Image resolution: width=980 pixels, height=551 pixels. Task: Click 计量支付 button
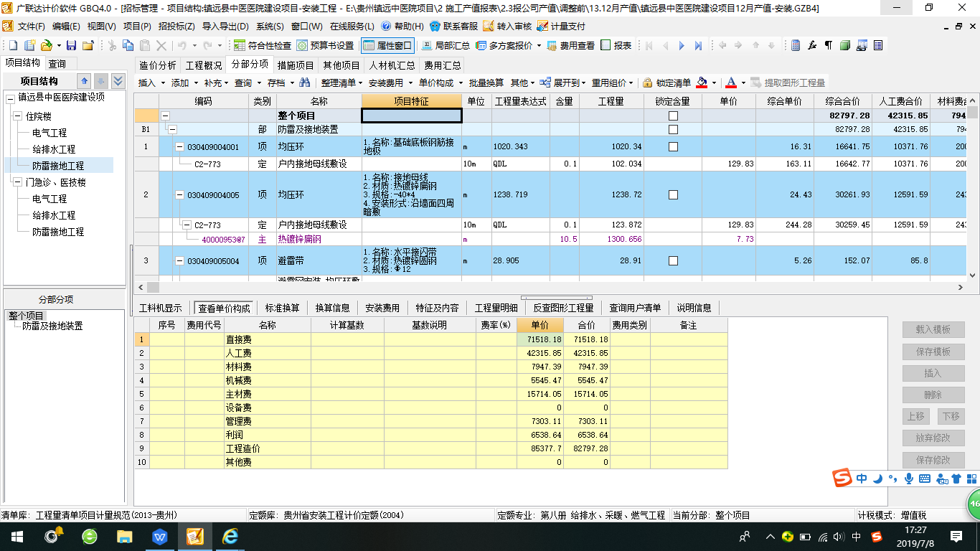point(561,27)
